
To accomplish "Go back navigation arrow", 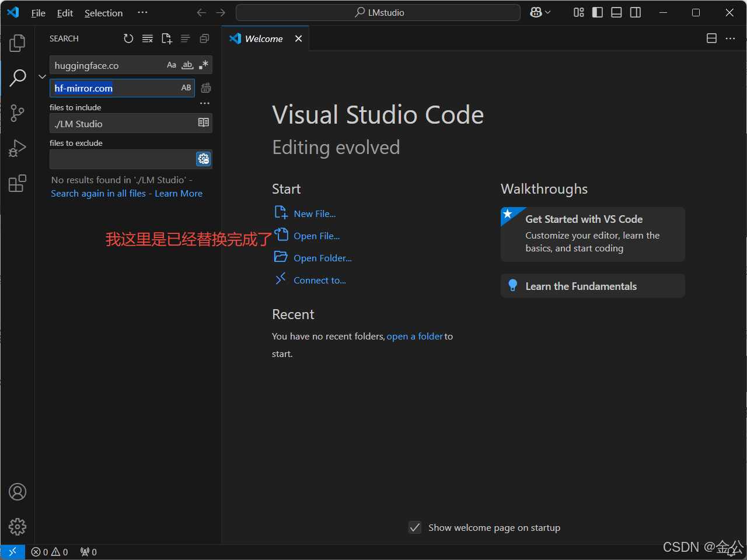I will pos(201,13).
